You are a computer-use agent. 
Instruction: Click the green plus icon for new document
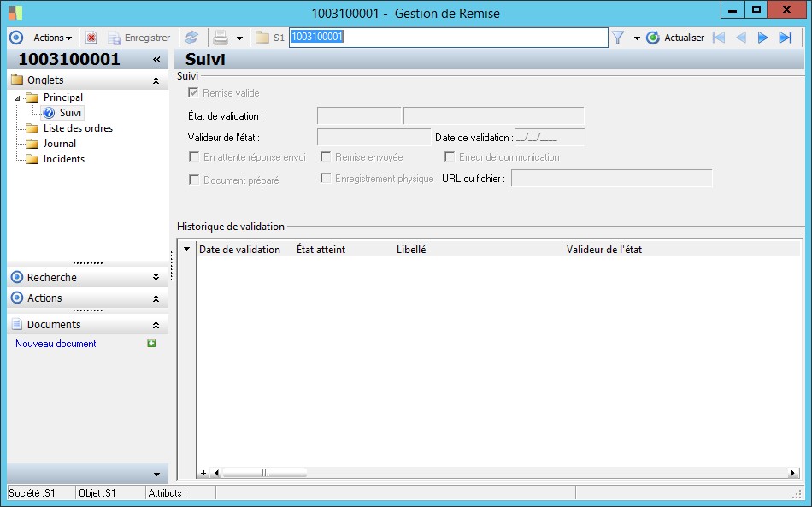(151, 344)
